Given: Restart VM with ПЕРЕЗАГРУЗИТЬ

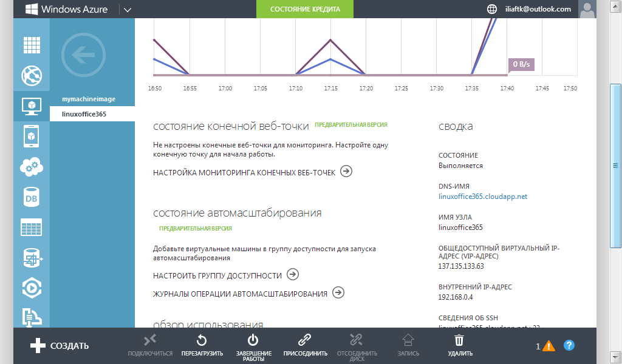Looking at the screenshot, I should 202,345.
